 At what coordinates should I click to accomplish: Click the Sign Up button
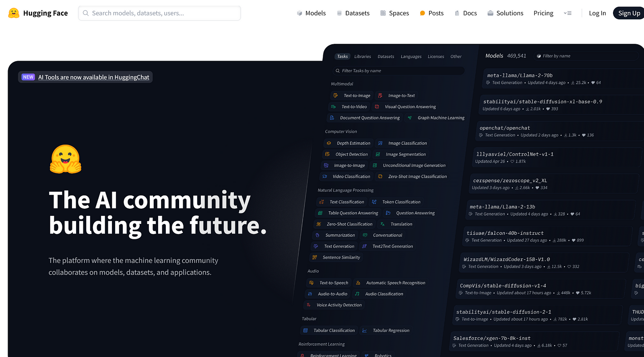point(629,13)
